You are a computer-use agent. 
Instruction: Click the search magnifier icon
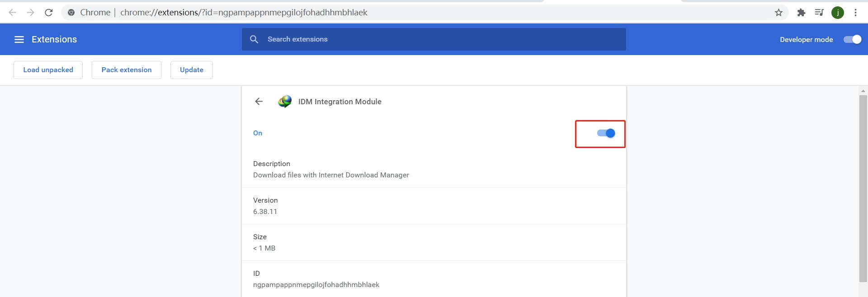click(x=254, y=39)
